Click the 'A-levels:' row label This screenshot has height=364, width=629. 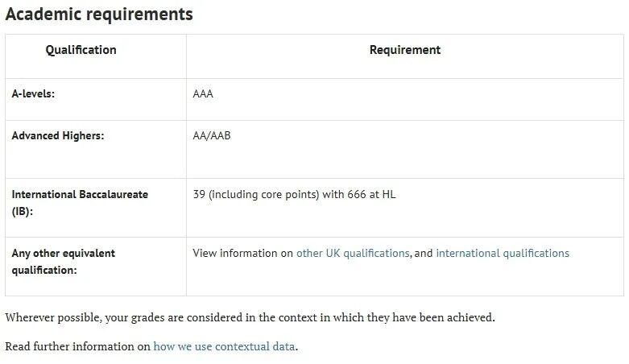[x=33, y=93]
